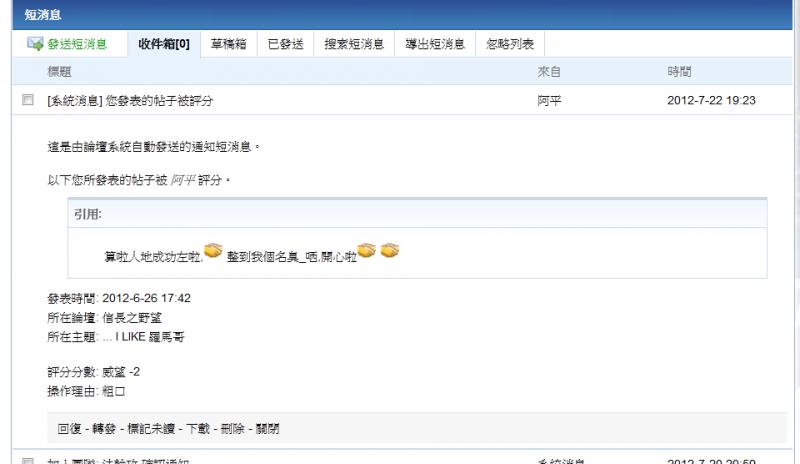Image resolution: width=800 pixels, height=464 pixels.
Task: Switch to the 收件箱[0] tab
Action: pyautogui.click(x=164, y=44)
